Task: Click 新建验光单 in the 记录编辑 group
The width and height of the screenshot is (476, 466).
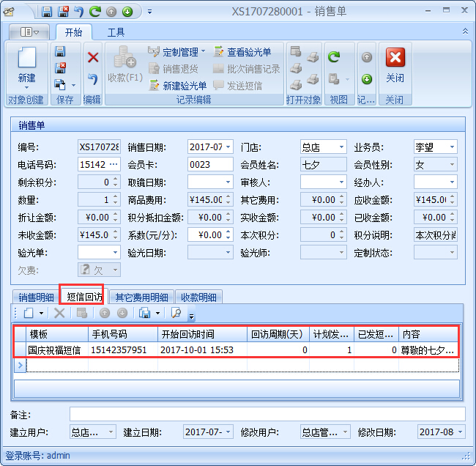Action: click(178, 86)
